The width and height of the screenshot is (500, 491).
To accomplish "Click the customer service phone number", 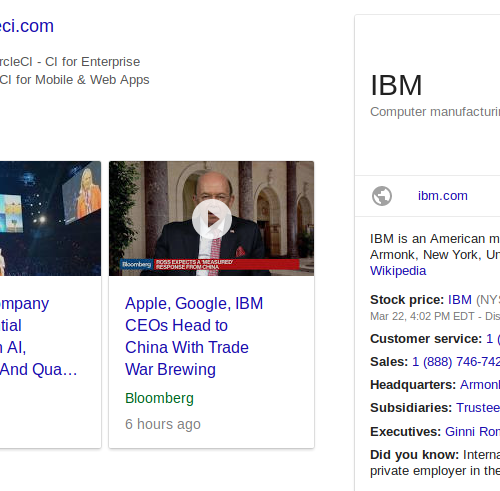I will click(x=493, y=339).
